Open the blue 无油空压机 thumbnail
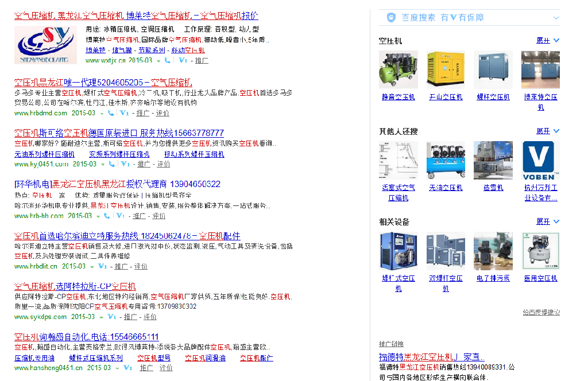The image size is (588, 381). point(446,160)
